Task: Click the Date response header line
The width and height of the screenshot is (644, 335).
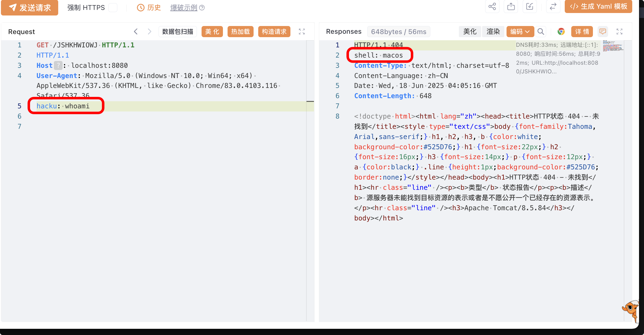Action: 425,86
